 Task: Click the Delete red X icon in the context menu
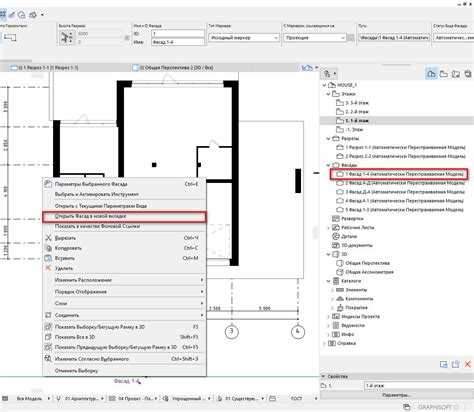pyautogui.click(x=49, y=268)
